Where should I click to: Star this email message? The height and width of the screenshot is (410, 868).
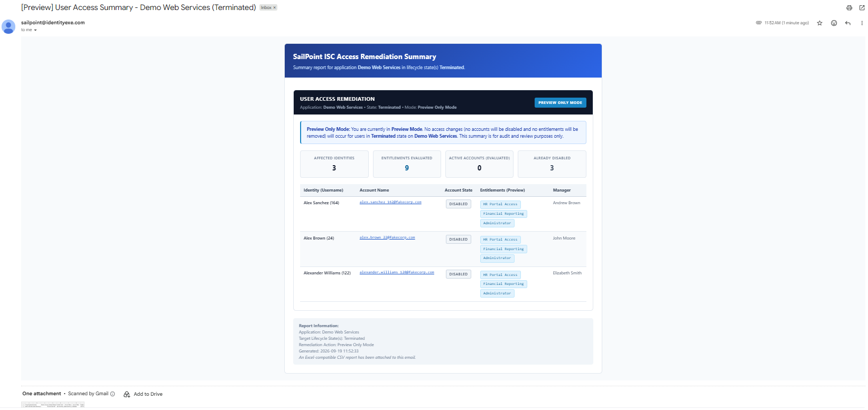click(x=819, y=23)
